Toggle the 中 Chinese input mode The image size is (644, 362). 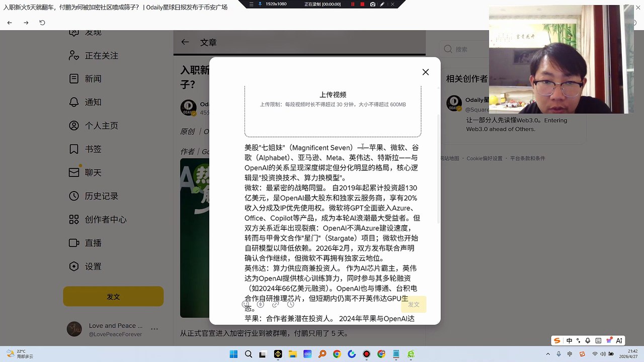click(x=569, y=340)
